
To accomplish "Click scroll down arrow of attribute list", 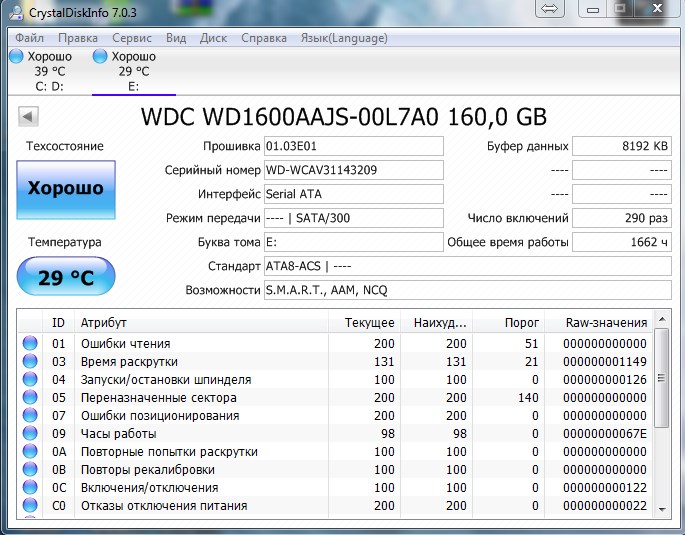I will coord(662,510).
